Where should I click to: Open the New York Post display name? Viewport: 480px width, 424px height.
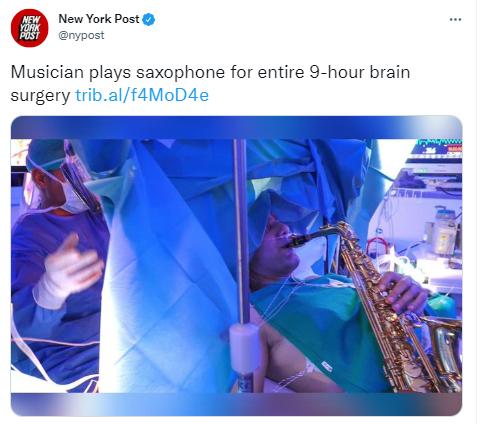pyautogui.click(x=99, y=19)
